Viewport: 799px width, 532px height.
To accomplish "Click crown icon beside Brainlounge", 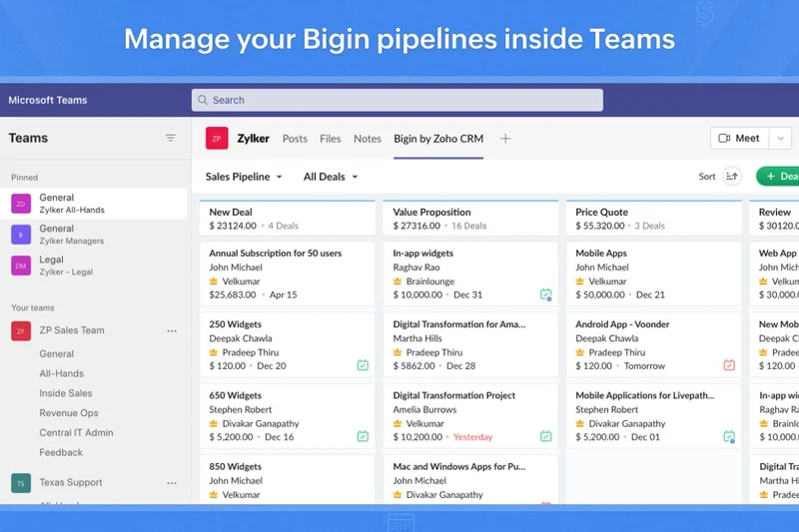I will tap(398, 281).
